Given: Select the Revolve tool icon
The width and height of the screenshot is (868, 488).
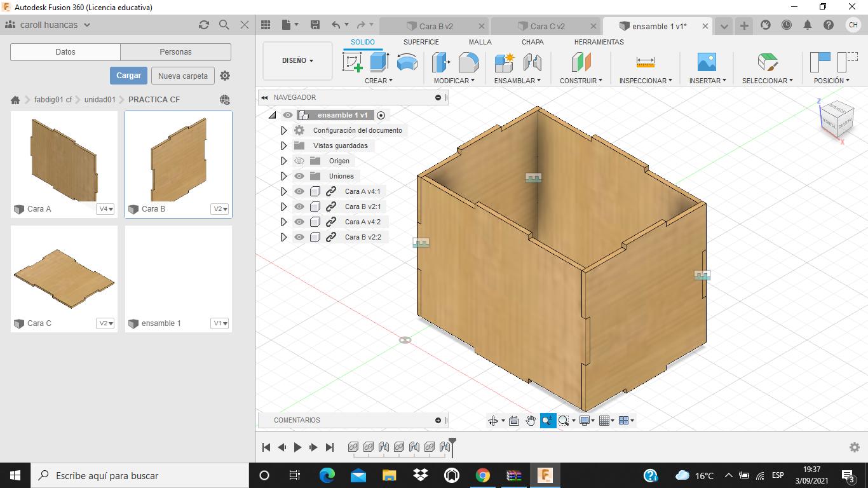Looking at the screenshot, I should coord(407,62).
